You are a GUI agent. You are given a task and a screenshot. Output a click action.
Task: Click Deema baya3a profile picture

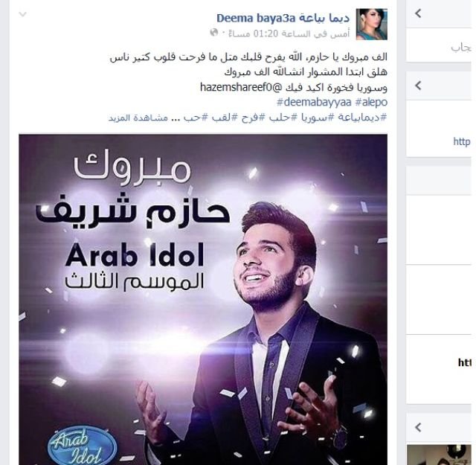click(x=372, y=25)
